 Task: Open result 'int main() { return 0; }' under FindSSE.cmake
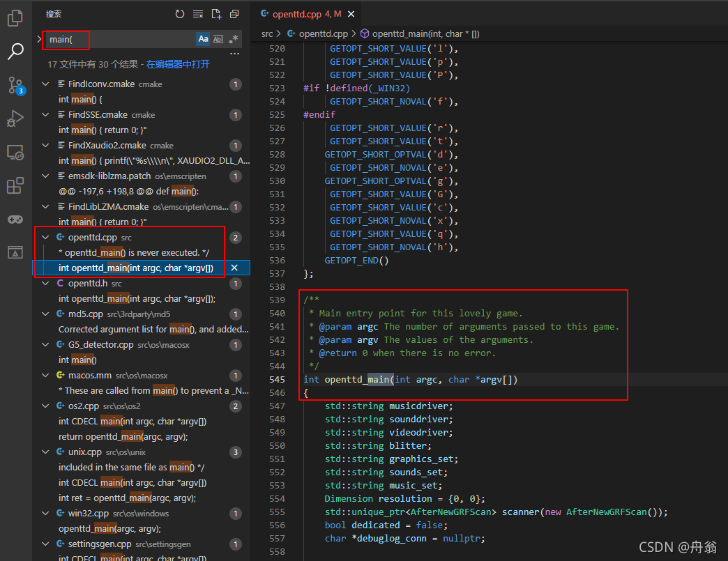(103, 130)
